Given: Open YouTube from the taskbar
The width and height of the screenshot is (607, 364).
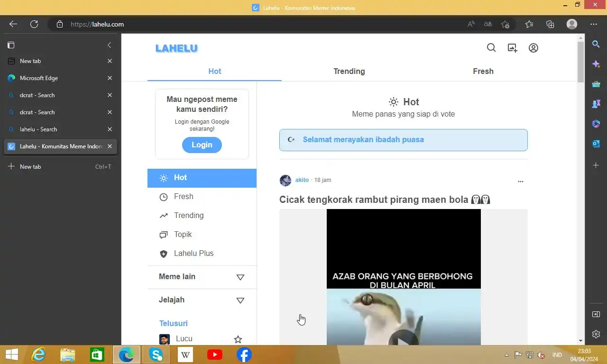Looking at the screenshot, I should click(x=215, y=355).
